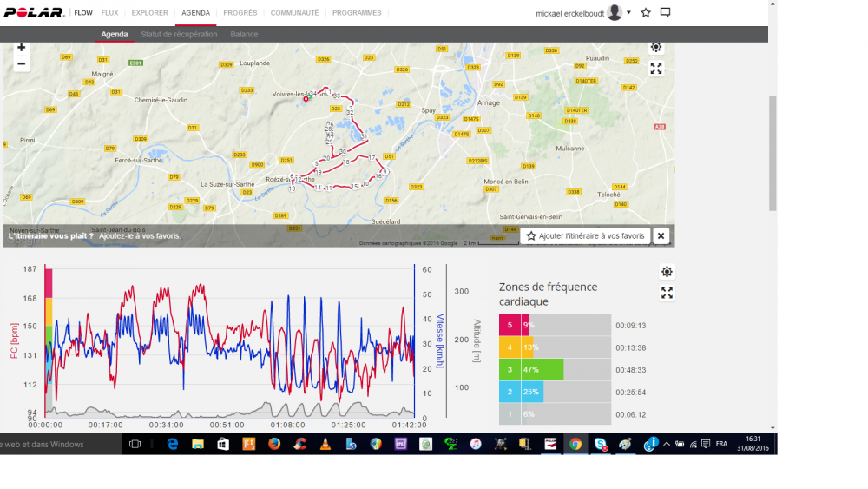Image resolution: width=868 pixels, height=489 pixels.
Task: Open the PROGRÈS menu
Action: coord(240,13)
